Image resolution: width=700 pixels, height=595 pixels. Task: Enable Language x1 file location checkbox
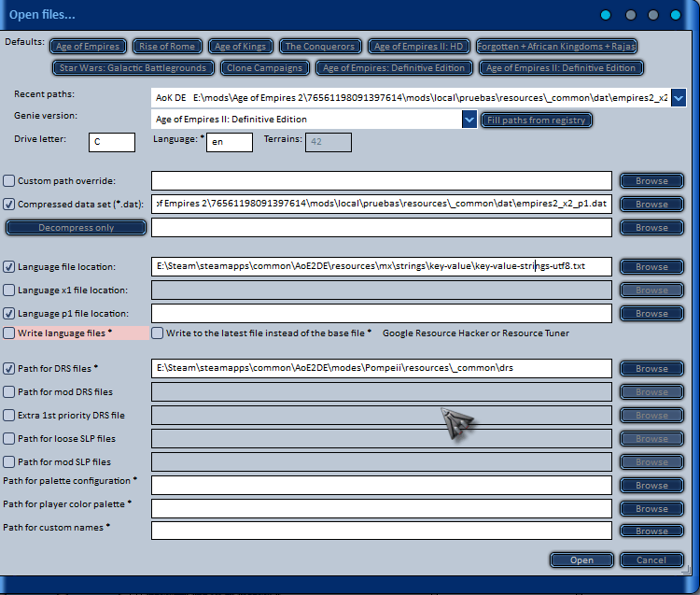coord(9,290)
